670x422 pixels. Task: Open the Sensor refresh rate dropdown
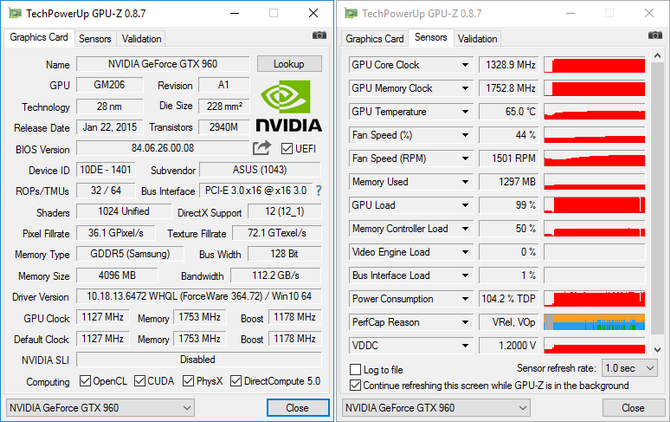[x=629, y=368]
